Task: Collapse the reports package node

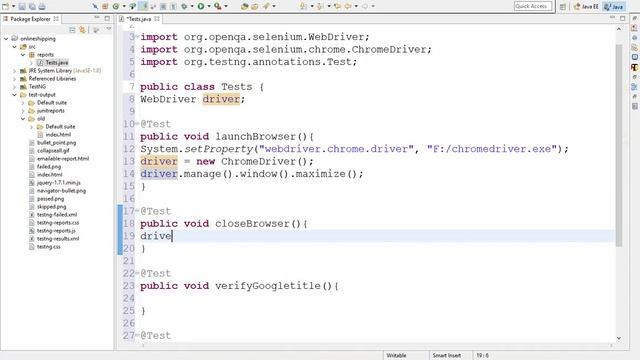Action: [23, 55]
